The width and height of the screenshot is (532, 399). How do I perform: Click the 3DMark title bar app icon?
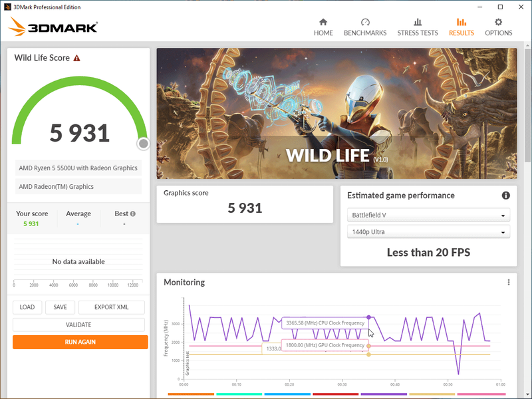[x=7, y=7]
